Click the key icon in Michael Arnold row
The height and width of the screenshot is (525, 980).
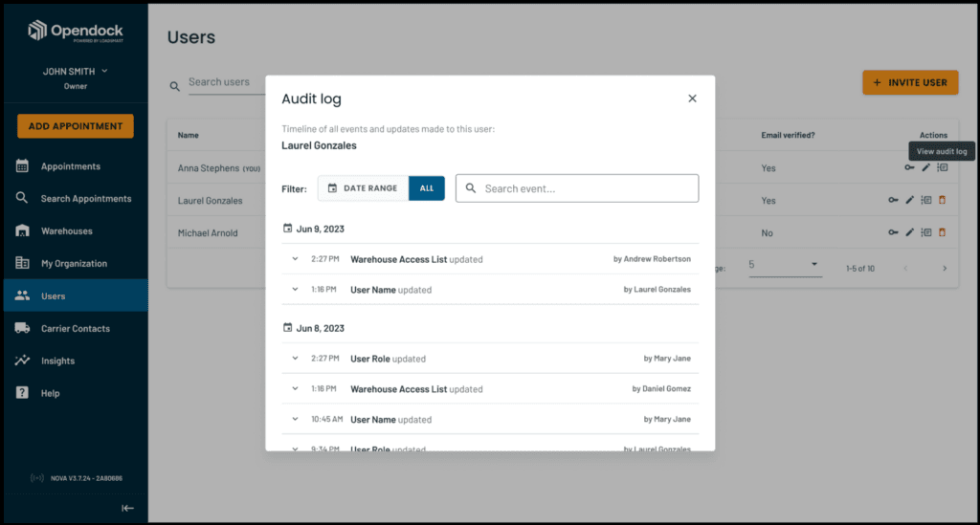pos(893,232)
